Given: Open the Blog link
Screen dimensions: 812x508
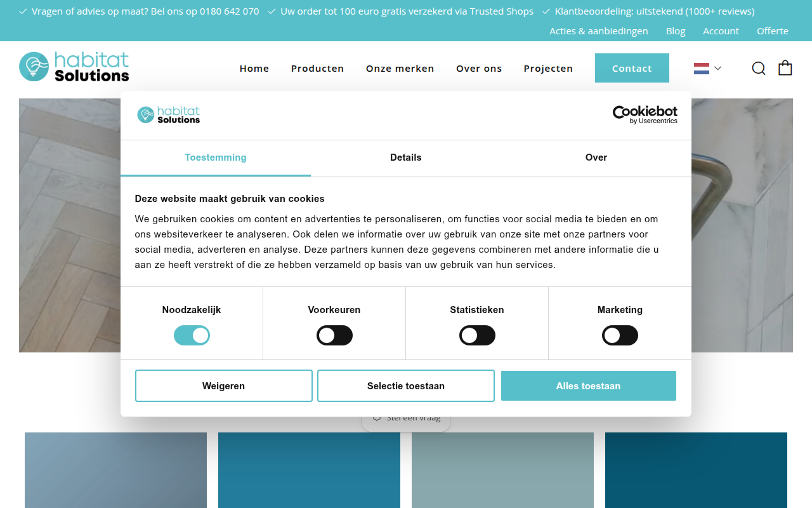Looking at the screenshot, I should [x=676, y=30].
